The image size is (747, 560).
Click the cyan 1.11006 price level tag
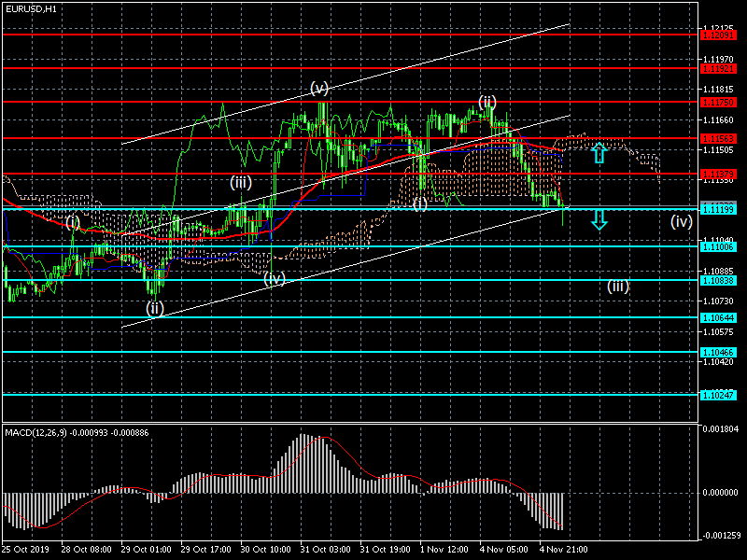[x=717, y=246]
